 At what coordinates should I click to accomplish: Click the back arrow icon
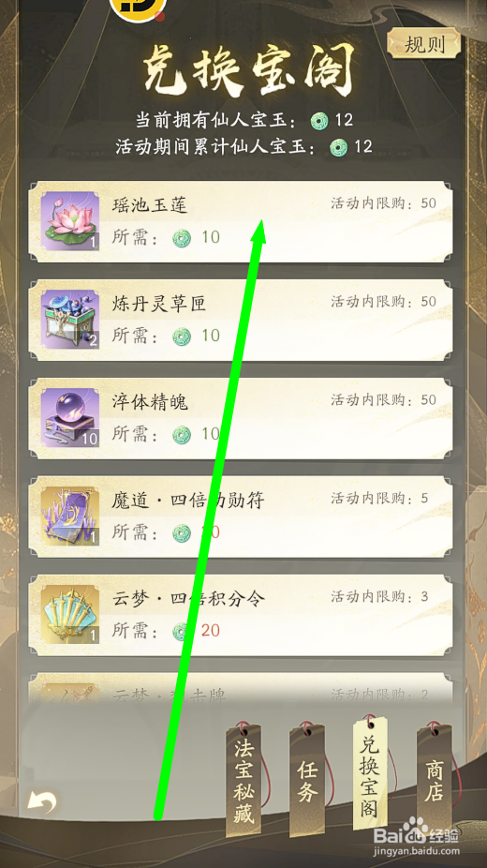tap(42, 801)
